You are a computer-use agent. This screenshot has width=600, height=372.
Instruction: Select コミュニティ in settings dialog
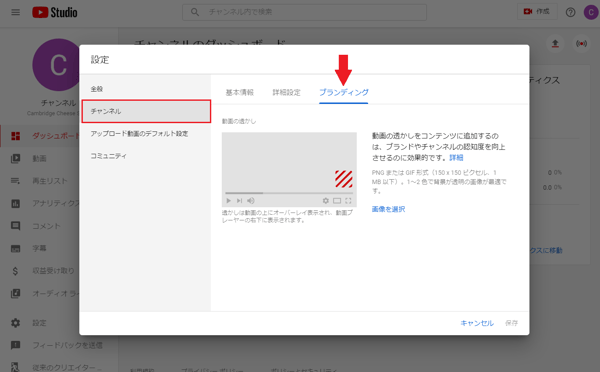coord(146,156)
